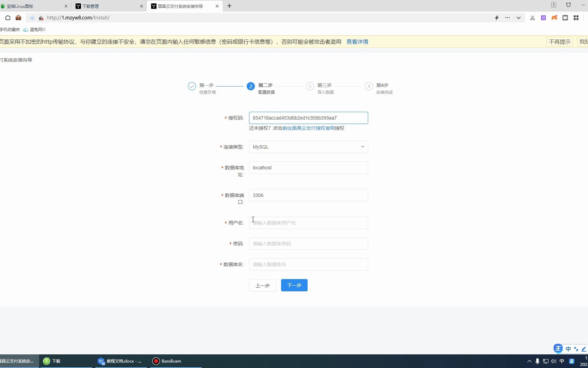The height and width of the screenshot is (368, 588).
Task: Click the 数据库地址 localhost field
Action: (308, 168)
